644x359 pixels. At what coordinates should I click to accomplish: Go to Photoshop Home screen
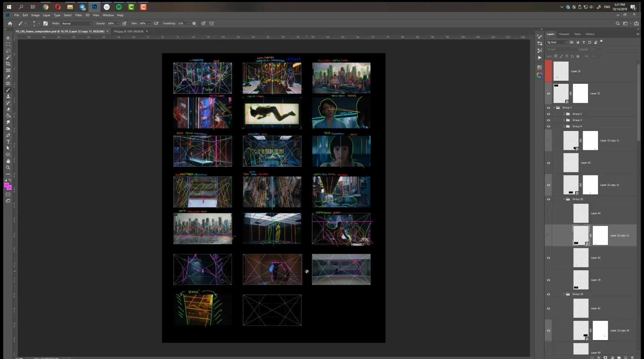[x=10, y=24]
